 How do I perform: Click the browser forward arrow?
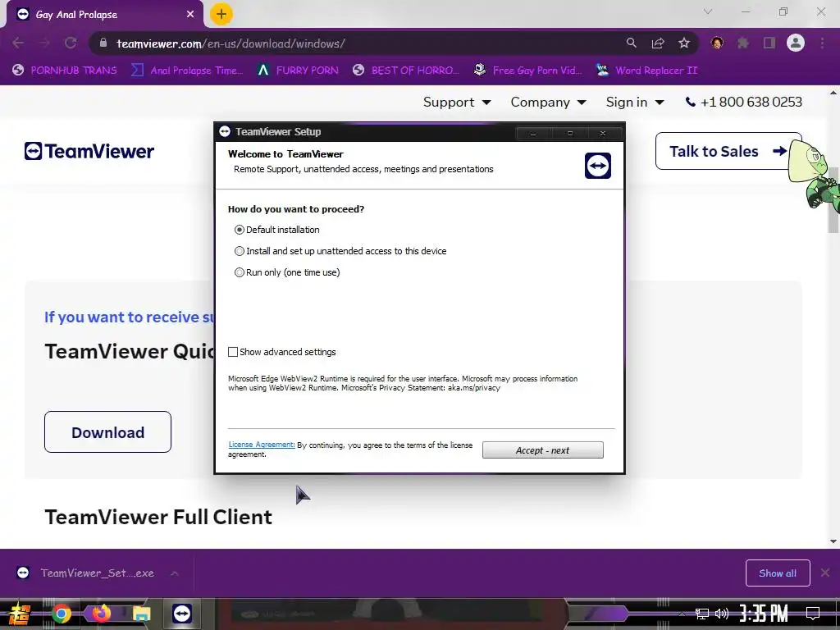[x=44, y=43]
